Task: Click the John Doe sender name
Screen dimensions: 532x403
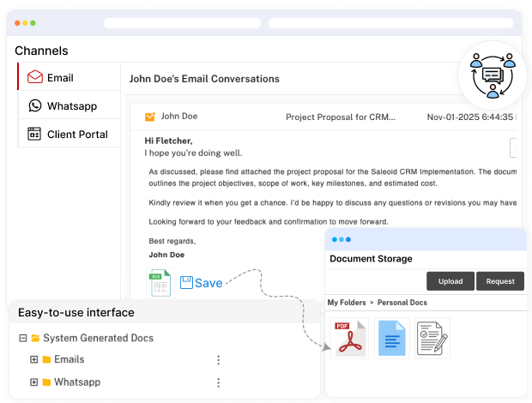Action: 179,117
